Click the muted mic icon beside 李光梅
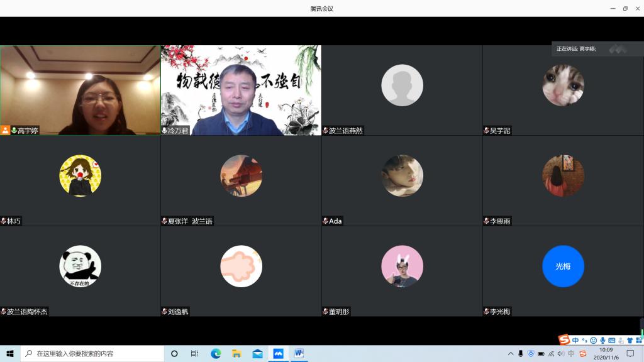Viewport: 644px width, 362px height. (486, 312)
